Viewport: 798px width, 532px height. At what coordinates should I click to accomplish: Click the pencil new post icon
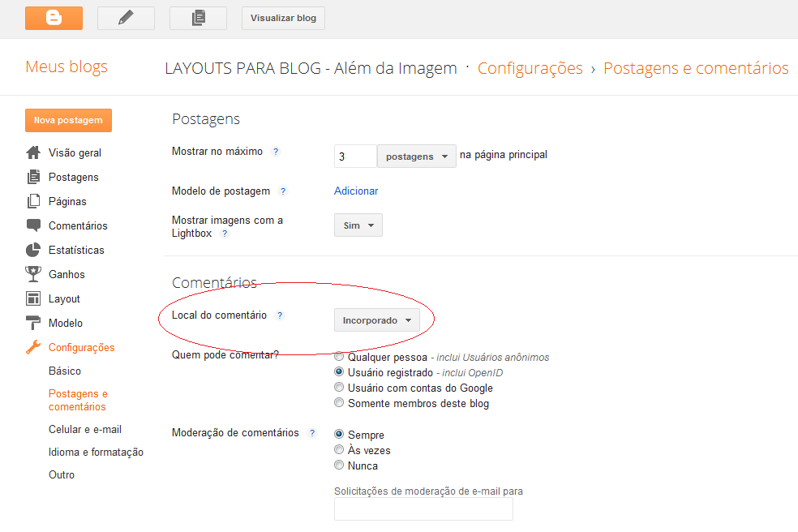pos(126,19)
